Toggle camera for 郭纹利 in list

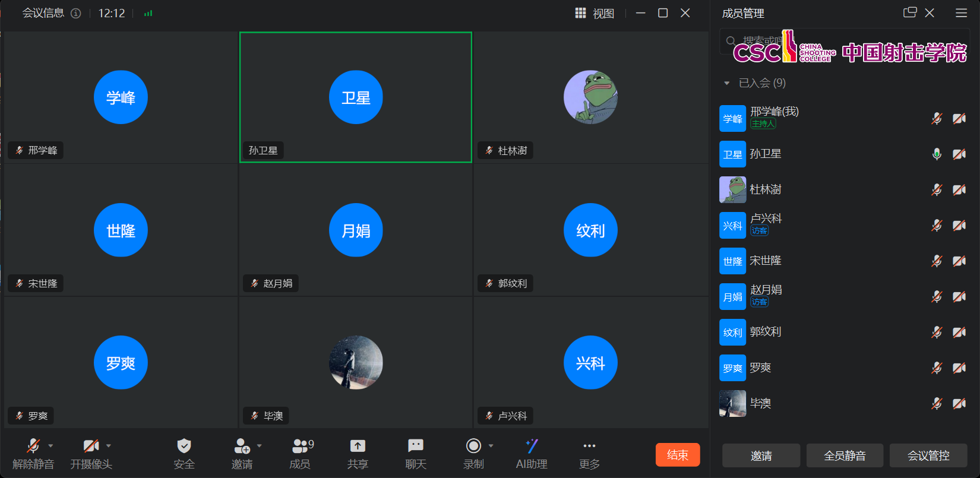click(959, 332)
